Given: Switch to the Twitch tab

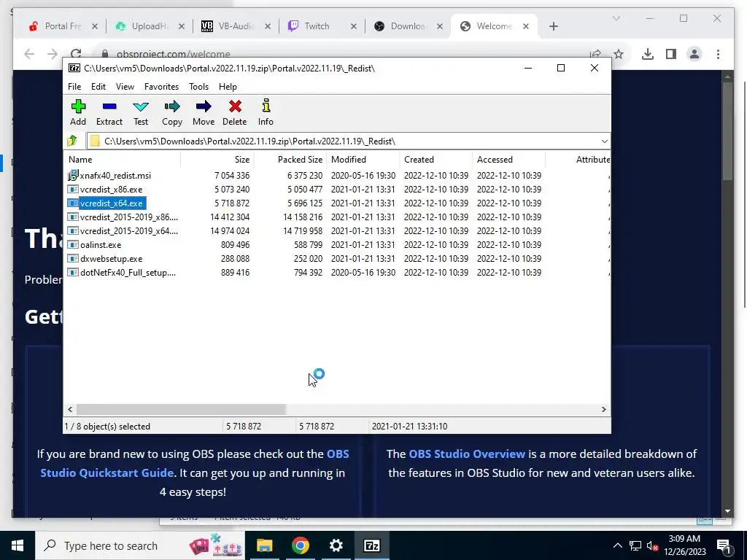Looking at the screenshot, I should (317, 26).
